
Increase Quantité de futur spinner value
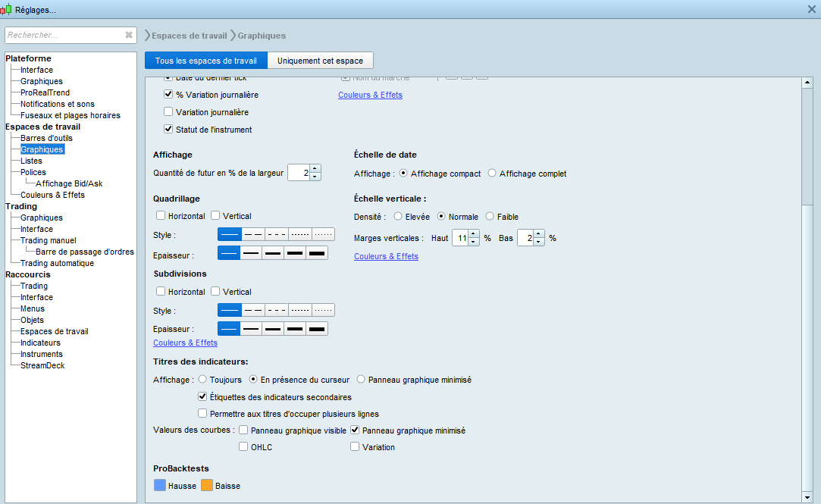click(x=315, y=168)
